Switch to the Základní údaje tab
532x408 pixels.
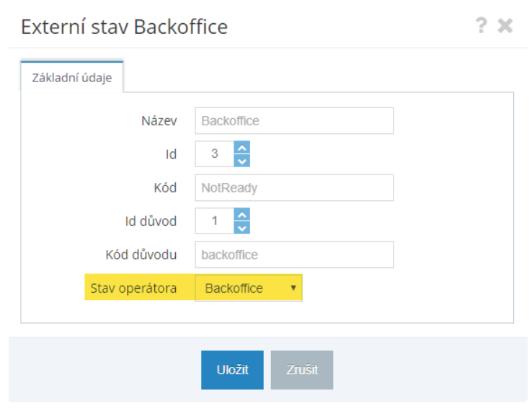click(x=72, y=78)
